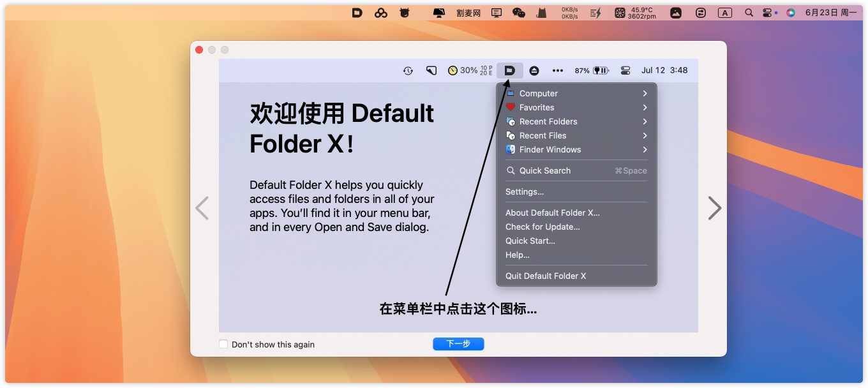Viewport: 868px width, 388px height.
Task: Open the three-circles cloud icon in menu bar
Action: [x=381, y=13]
